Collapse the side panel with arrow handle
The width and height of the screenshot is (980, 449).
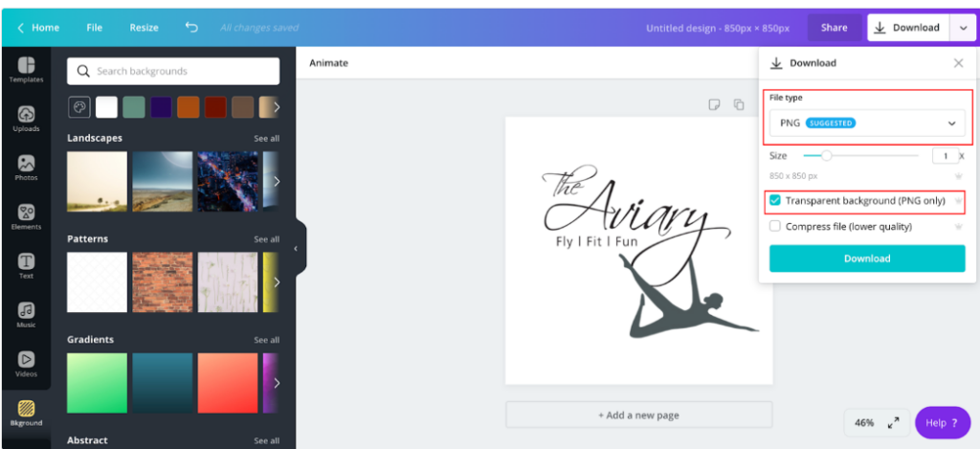coord(297,248)
